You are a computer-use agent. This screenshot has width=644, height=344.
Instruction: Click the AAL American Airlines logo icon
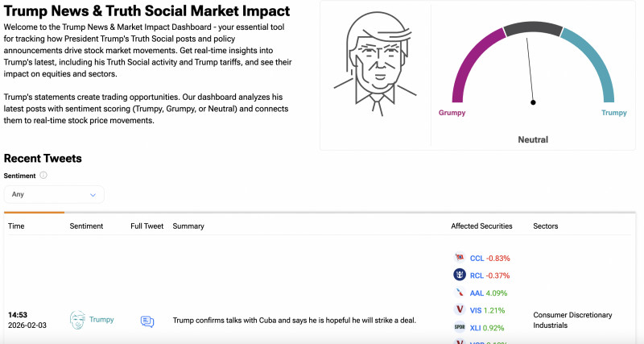point(459,292)
